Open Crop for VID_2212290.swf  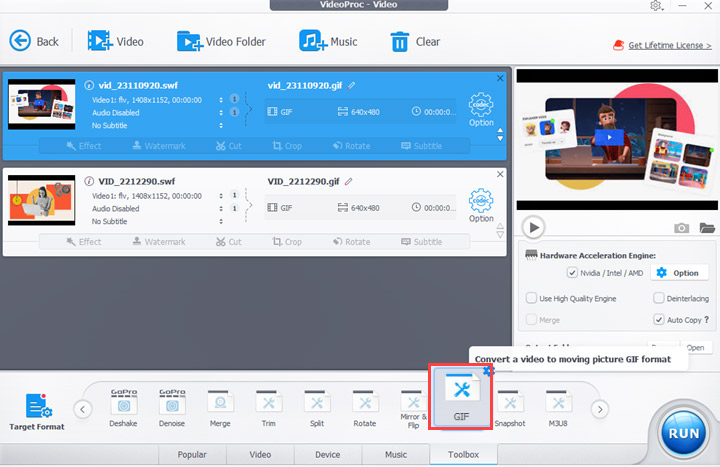point(287,242)
